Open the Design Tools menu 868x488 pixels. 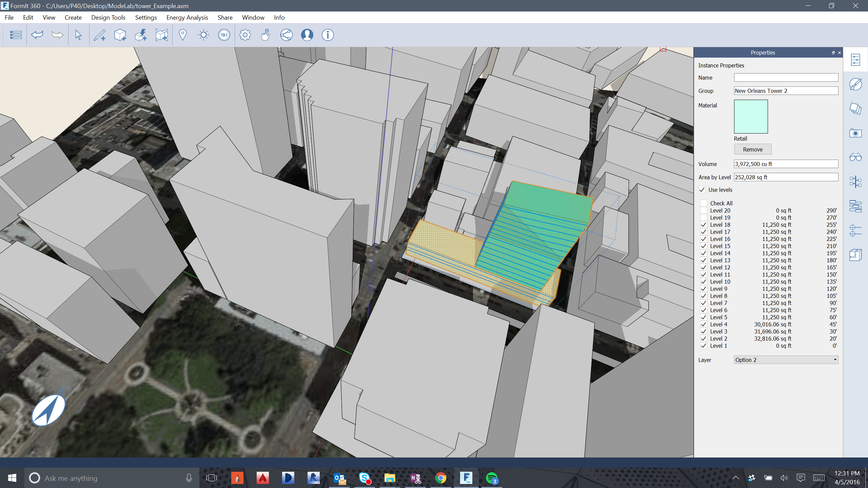click(108, 18)
